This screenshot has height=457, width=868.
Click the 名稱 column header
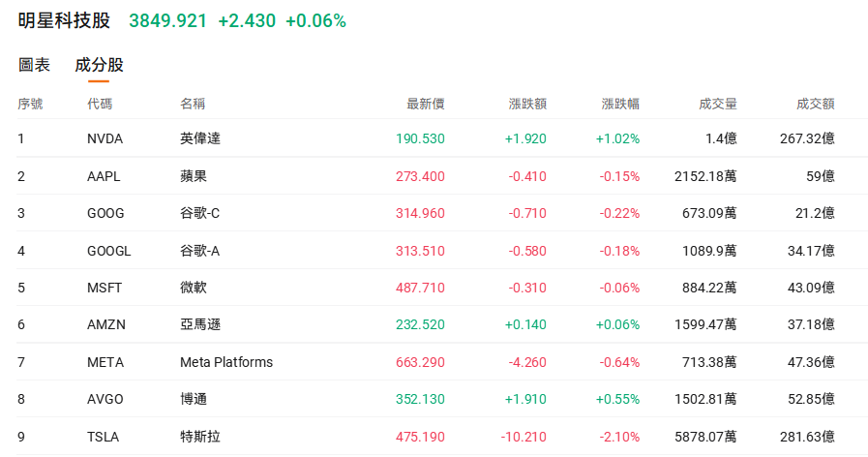click(193, 105)
